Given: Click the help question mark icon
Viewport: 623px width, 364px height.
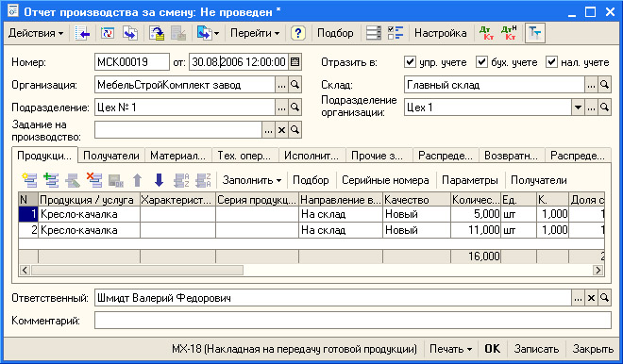Looking at the screenshot, I should pos(297,33).
